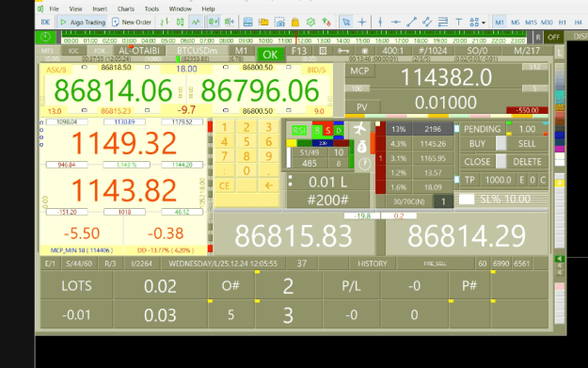The height and width of the screenshot is (368, 588).
Task: Click the TP value field 1000.0
Action: (x=498, y=180)
